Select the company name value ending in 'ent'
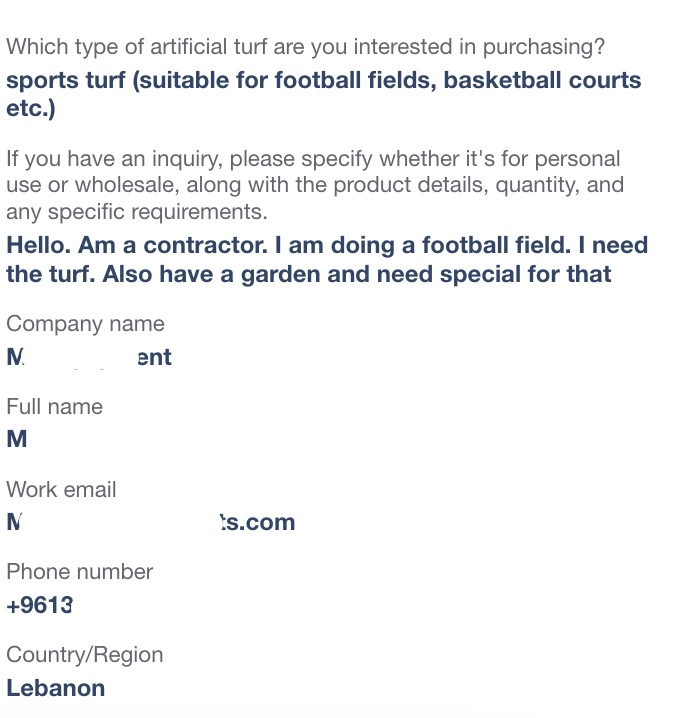The width and height of the screenshot is (674, 718). (89, 357)
